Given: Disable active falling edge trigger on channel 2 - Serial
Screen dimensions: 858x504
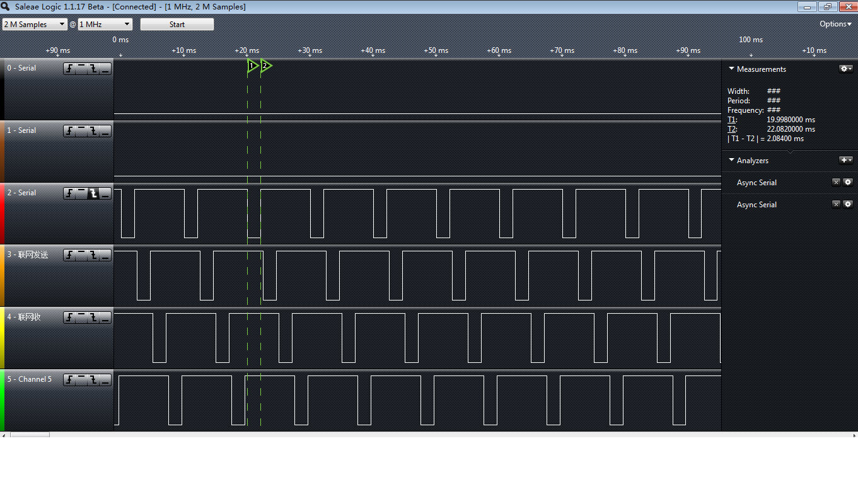Looking at the screenshot, I should 93,193.
